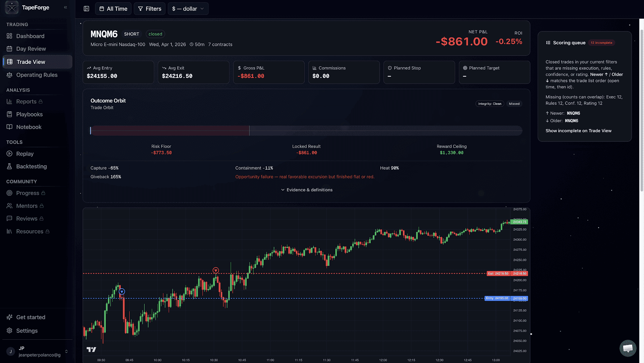644x363 pixels.
Task: Click the Reviews chat bubble icon
Action: click(9, 219)
